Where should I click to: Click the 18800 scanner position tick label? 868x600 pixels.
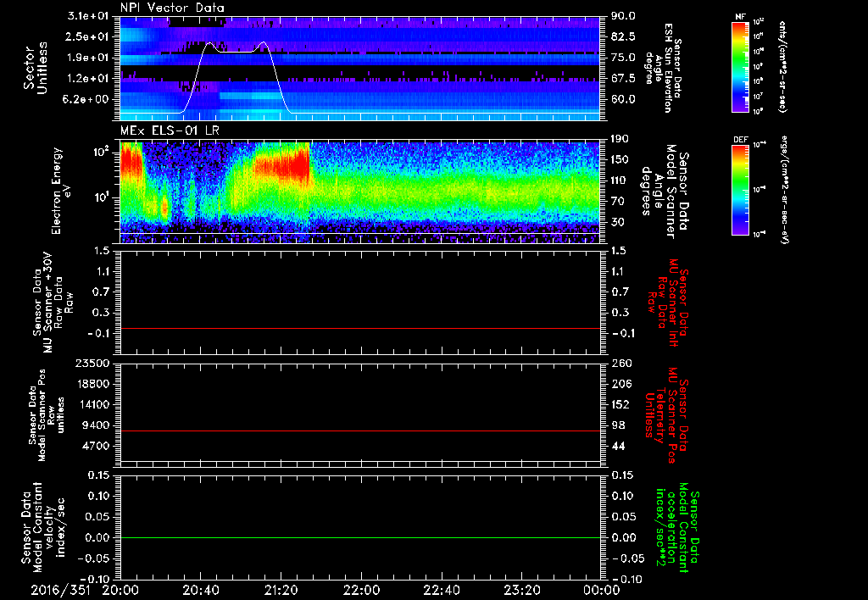pyautogui.click(x=92, y=384)
